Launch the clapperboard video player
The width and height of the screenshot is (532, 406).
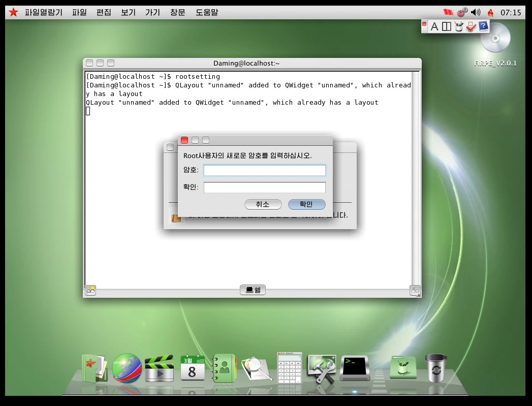tap(159, 369)
